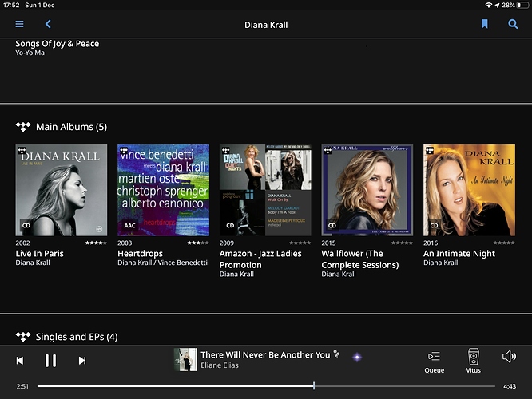532x399 pixels.
Task: Click the CD badge on Live In Paris
Action: coord(26,225)
